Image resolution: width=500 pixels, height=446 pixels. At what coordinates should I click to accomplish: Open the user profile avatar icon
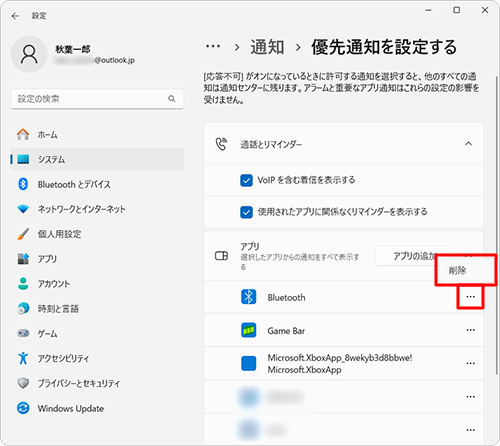(29, 54)
